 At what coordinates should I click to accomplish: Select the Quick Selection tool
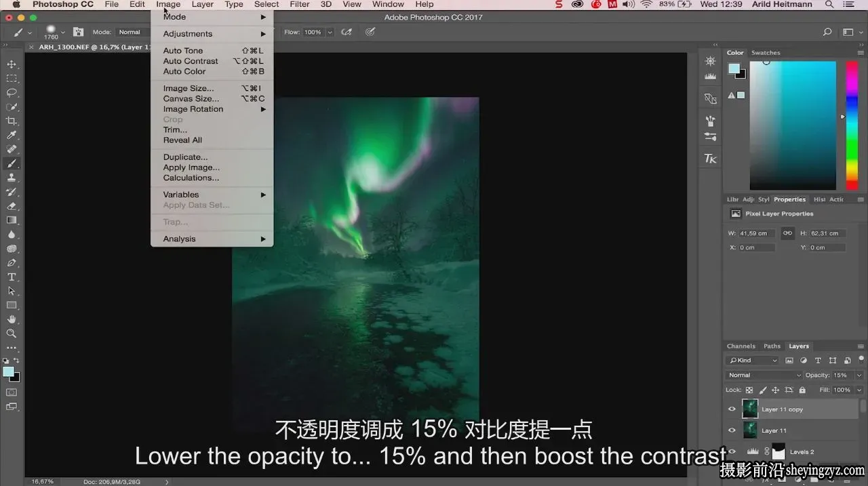(12, 107)
